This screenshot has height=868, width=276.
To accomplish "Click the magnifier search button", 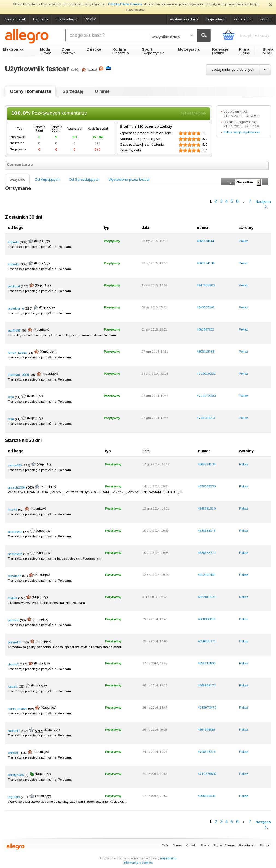I will (204, 35).
